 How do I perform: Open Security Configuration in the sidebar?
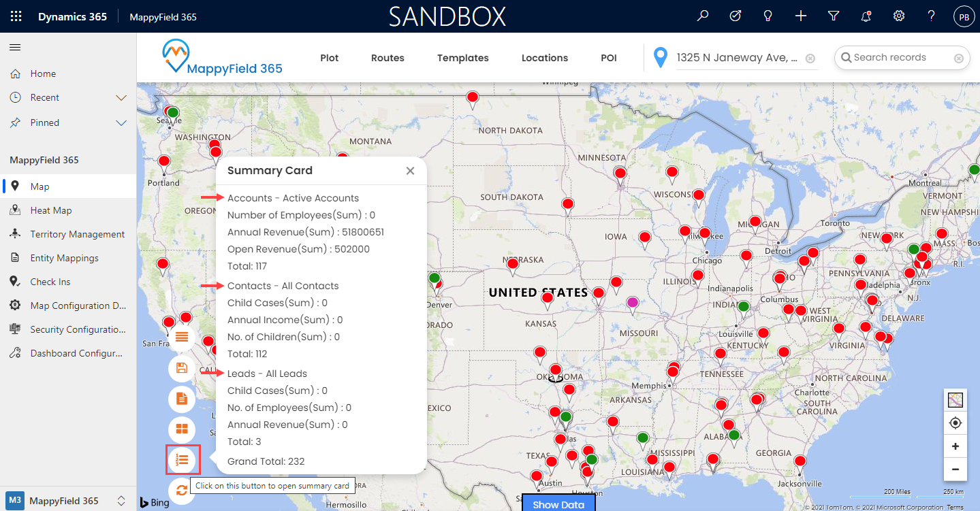[68, 329]
